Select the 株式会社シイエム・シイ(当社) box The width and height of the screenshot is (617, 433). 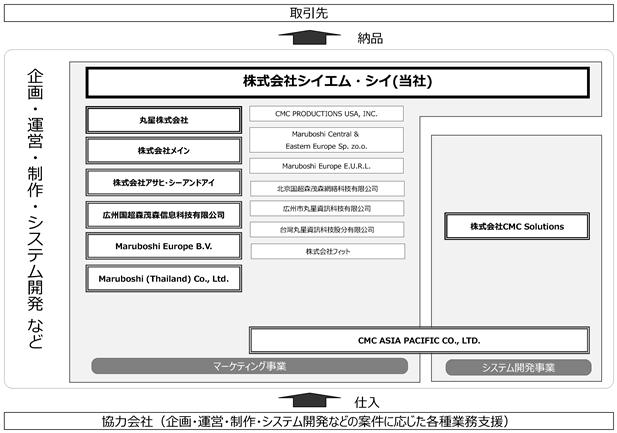[338, 82]
